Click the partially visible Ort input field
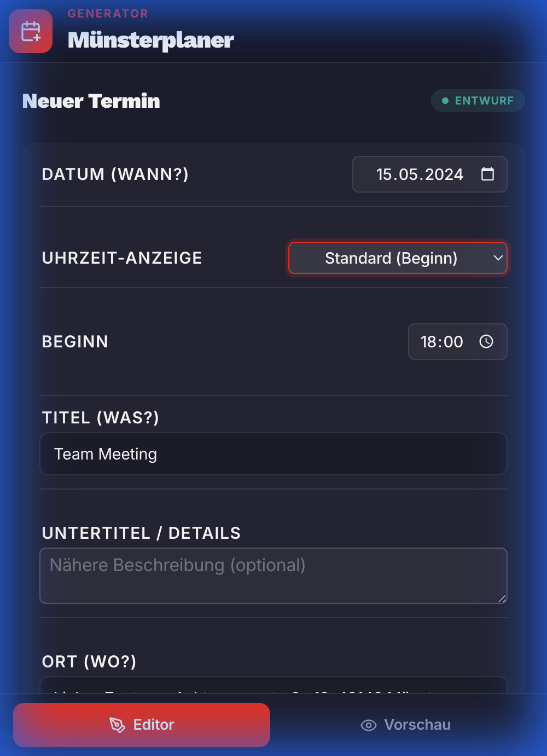The height and width of the screenshot is (756, 547). [273, 686]
